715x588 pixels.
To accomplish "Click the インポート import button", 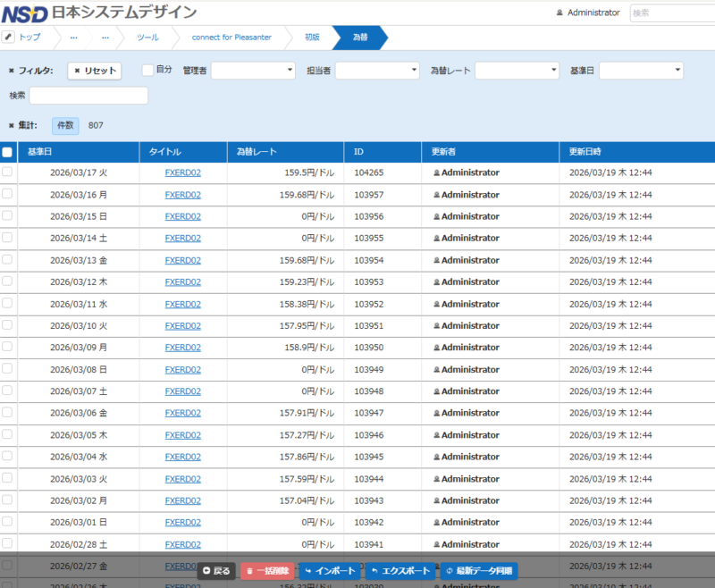I will 330,570.
